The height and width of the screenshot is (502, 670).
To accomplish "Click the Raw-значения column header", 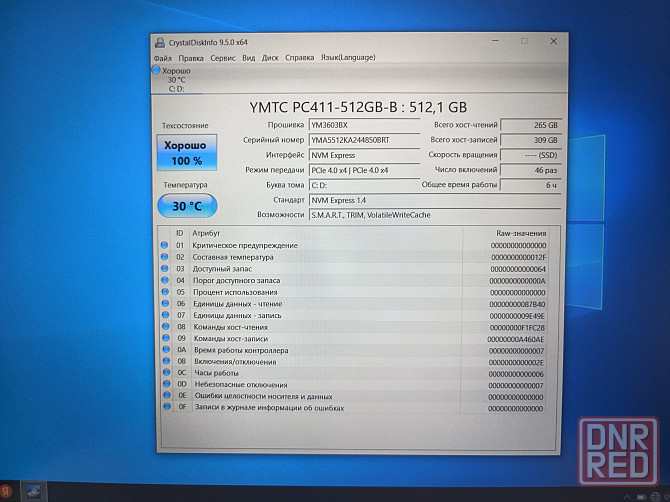I will tap(521, 233).
